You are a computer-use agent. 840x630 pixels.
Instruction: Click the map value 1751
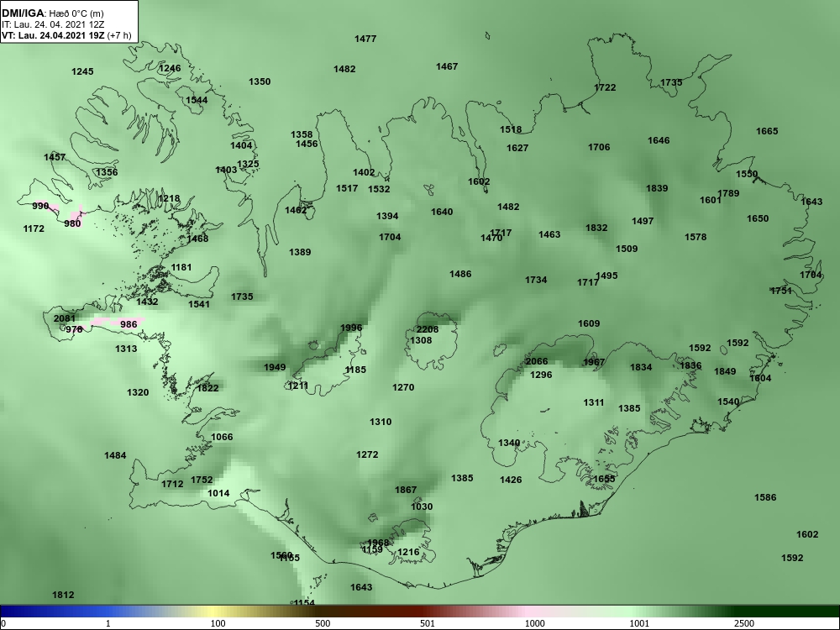click(x=780, y=291)
